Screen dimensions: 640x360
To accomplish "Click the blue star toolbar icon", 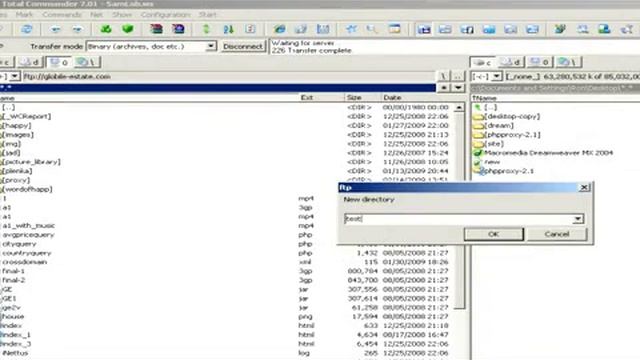I will [351, 29].
